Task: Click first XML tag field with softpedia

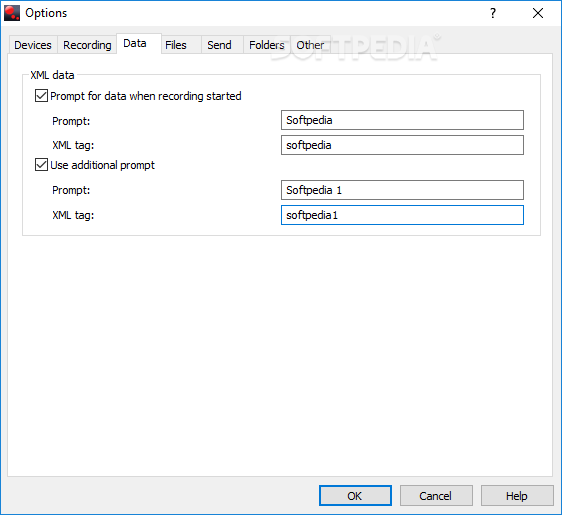Action: coord(402,145)
